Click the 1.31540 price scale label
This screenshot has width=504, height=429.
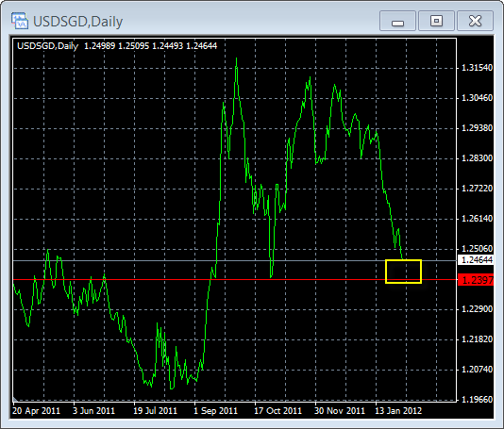pyautogui.click(x=477, y=68)
